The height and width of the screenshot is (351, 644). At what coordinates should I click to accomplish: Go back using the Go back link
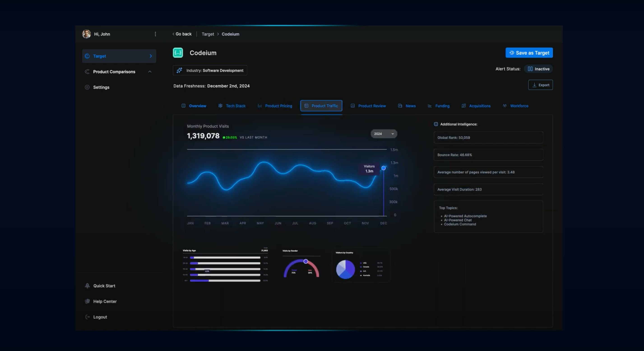pos(182,34)
